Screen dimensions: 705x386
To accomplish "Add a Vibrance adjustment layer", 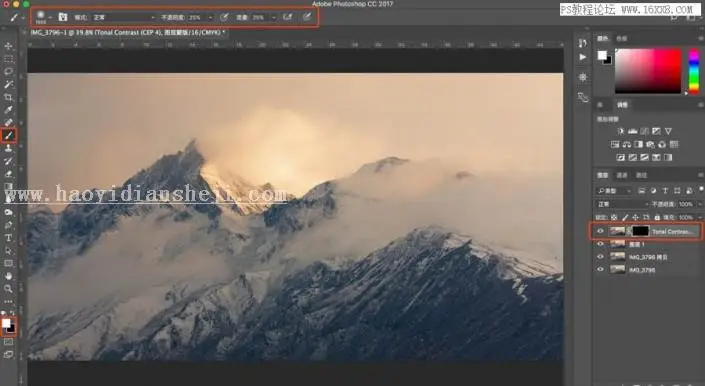I will pyautogui.click(x=669, y=131).
